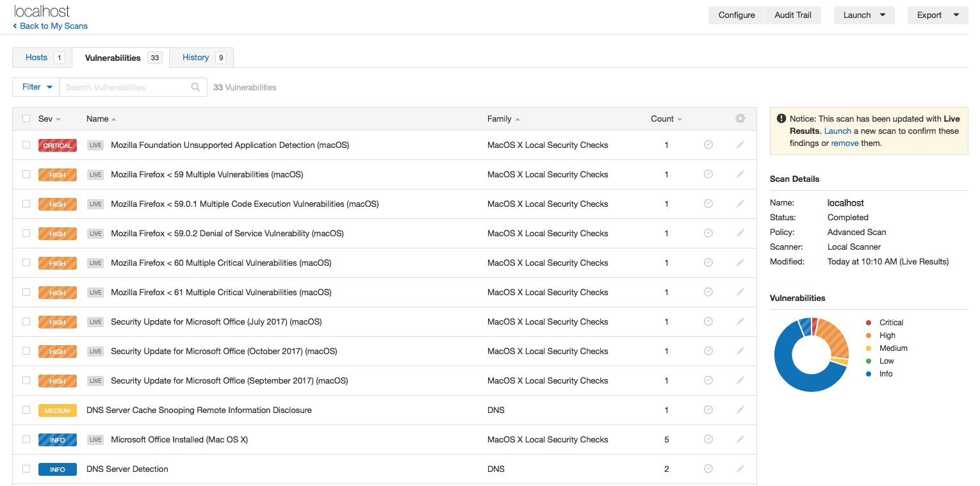Click the search magnifier icon
The height and width of the screenshot is (486, 980).
195,87
